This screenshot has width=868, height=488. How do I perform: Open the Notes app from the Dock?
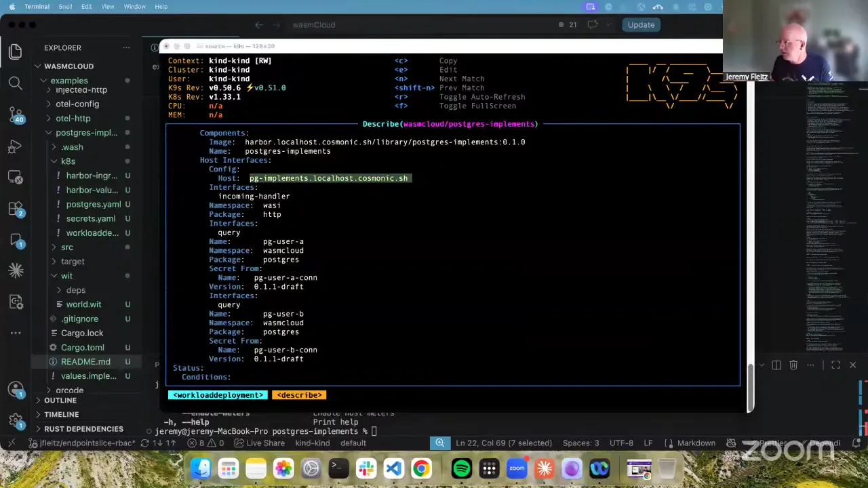coord(256,468)
